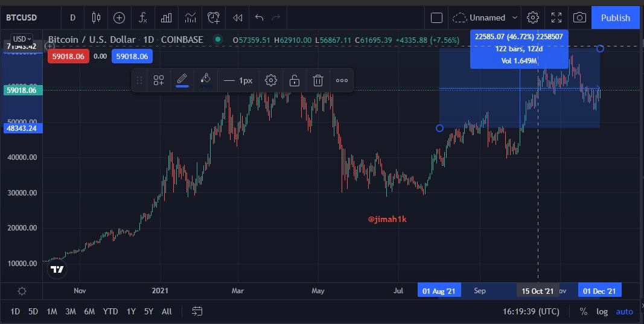Select the 5D date range
The height and width of the screenshot is (324, 644).
coord(33,312)
